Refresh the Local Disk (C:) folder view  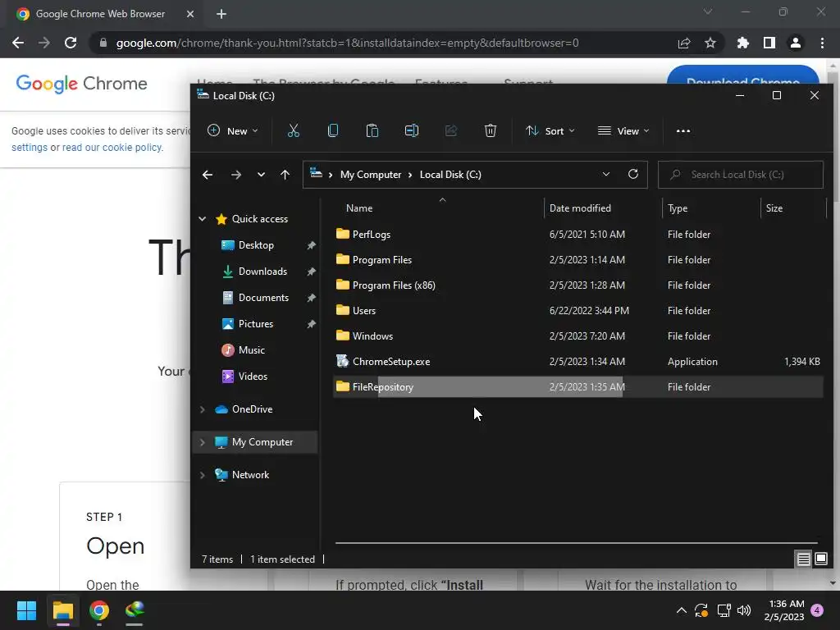633,174
